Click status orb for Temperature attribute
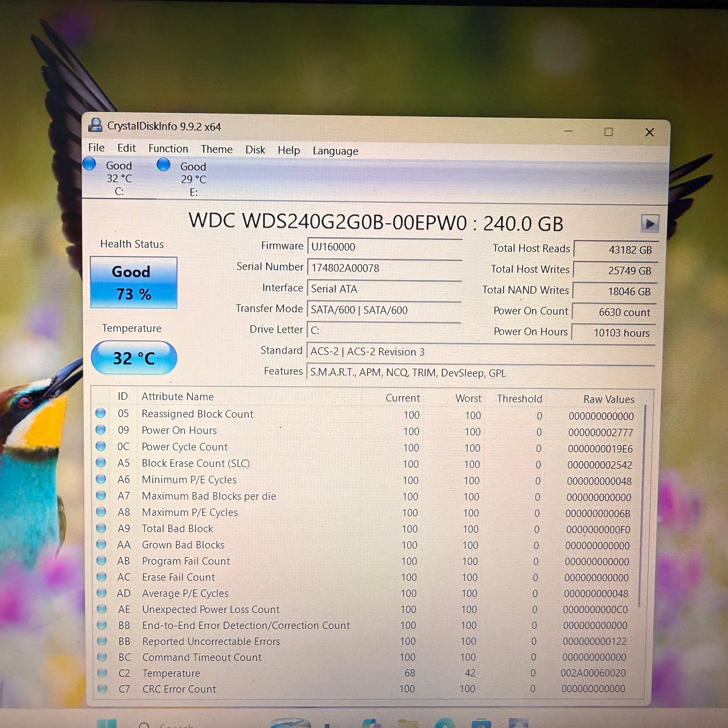This screenshot has width=728, height=728. coord(102,673)
